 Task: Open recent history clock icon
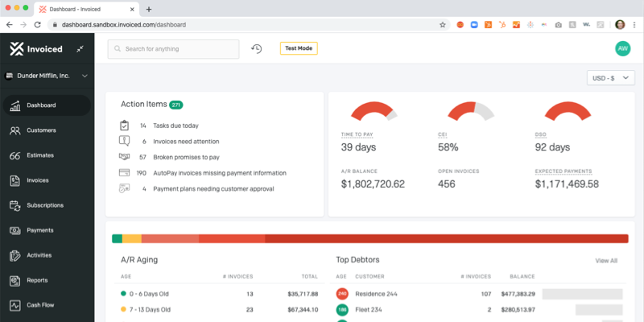click(x=257, y=49)
